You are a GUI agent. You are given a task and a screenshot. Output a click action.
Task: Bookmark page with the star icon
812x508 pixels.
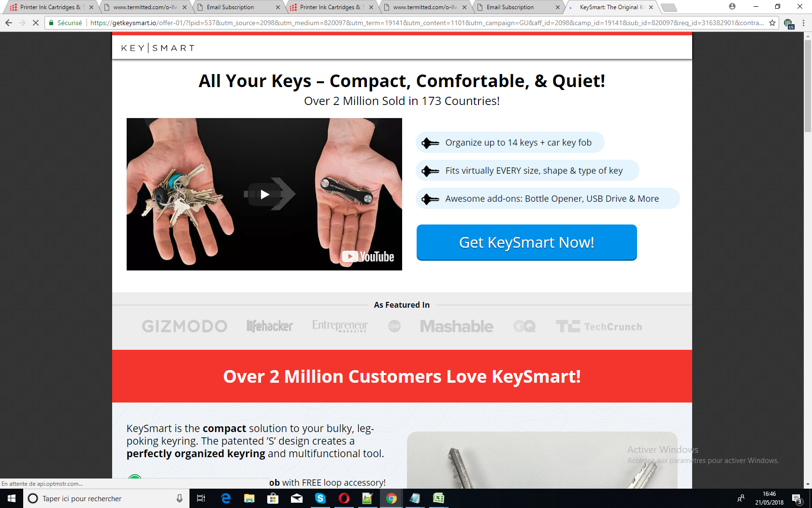772,23
